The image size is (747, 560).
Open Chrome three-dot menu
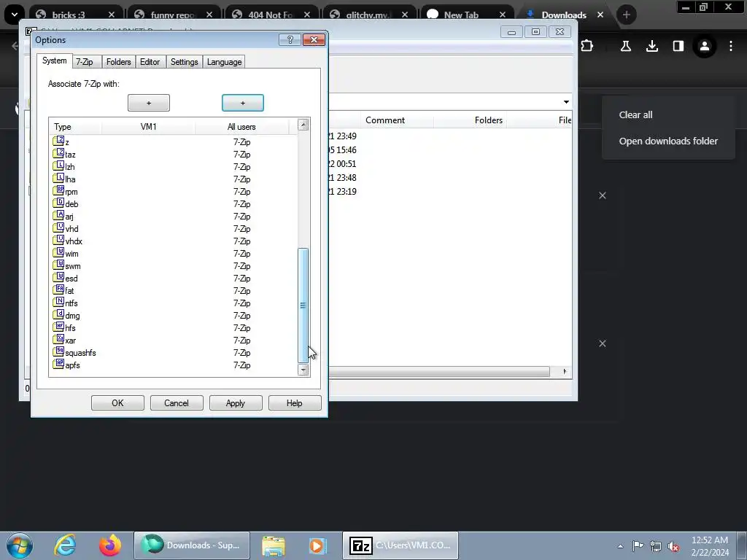click(731, 46)
